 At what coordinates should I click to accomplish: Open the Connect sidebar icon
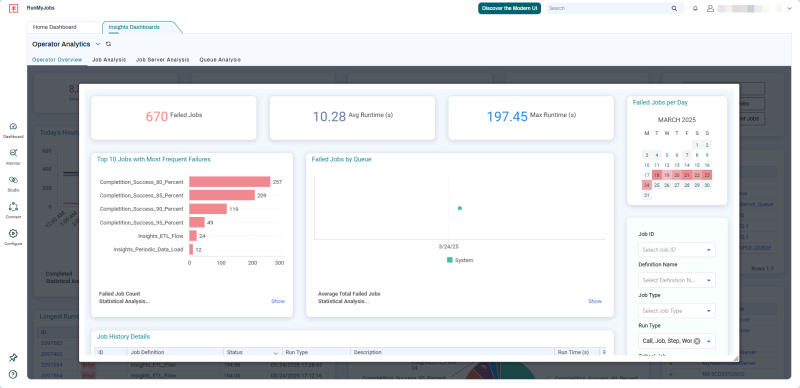(14, 207)
